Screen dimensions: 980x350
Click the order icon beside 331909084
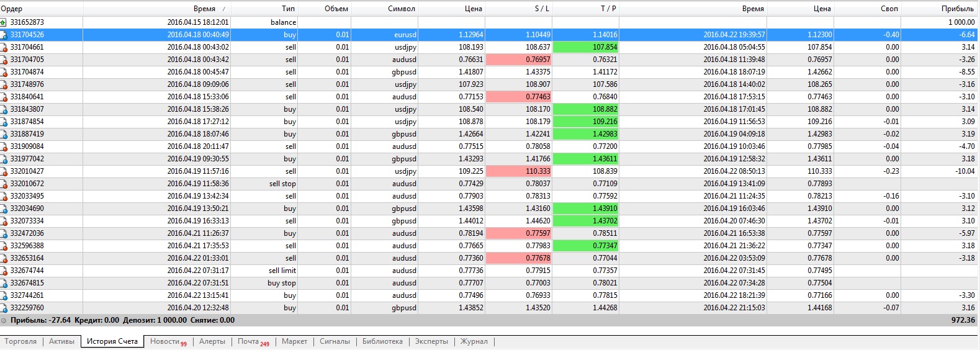pos(4,146)
